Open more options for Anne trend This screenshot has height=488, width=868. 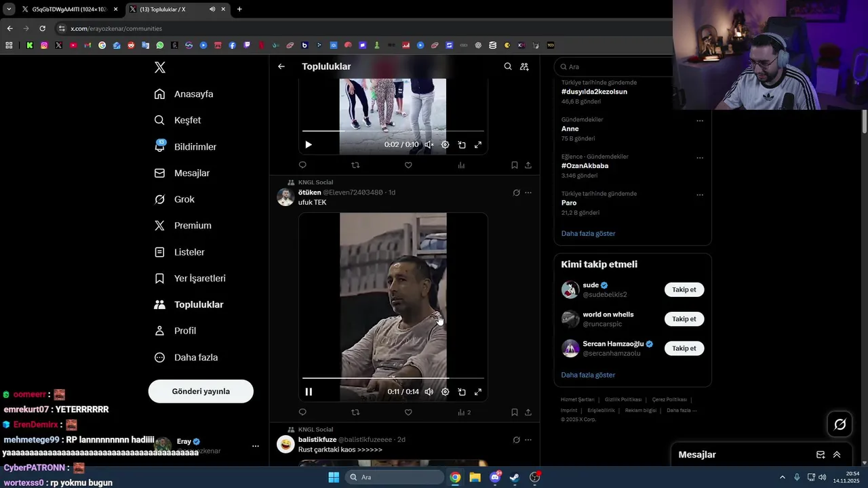[700, 121]
